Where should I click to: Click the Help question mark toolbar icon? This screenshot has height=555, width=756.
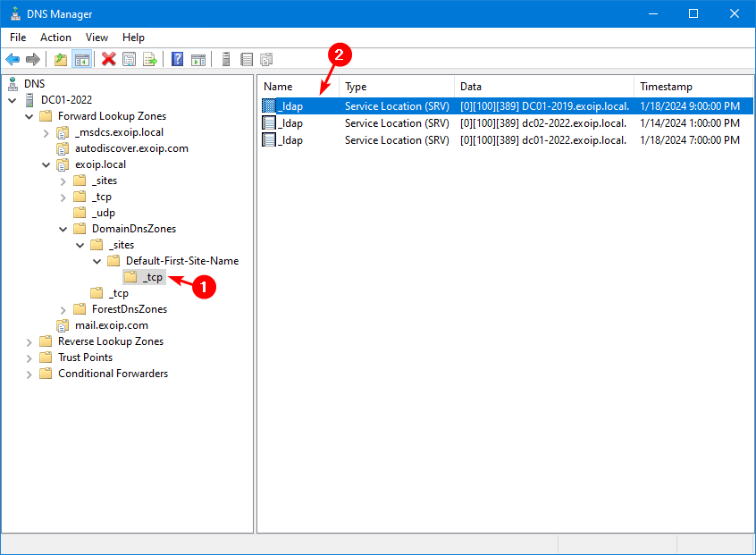177,59
